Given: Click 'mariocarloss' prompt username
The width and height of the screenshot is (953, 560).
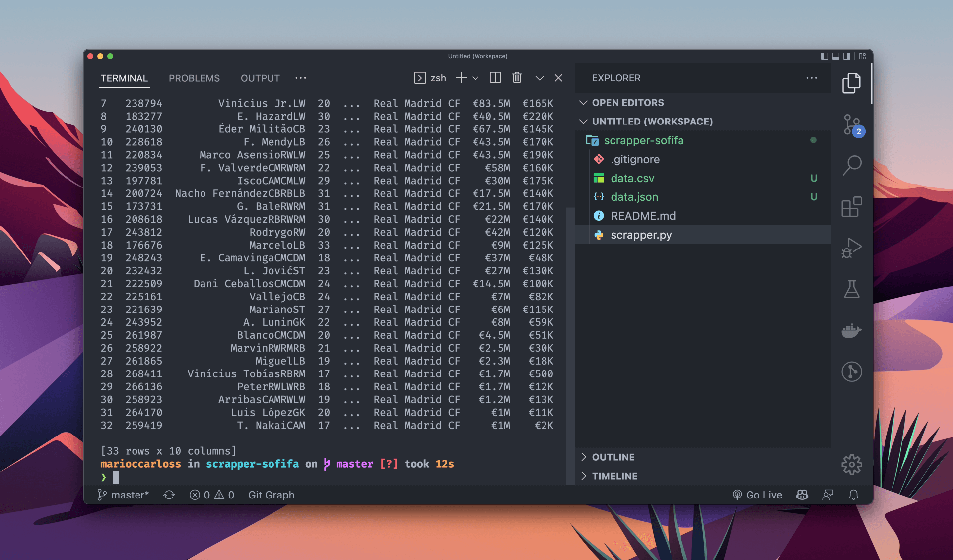Looking at the screenshot, I should [x=140, y=464].
